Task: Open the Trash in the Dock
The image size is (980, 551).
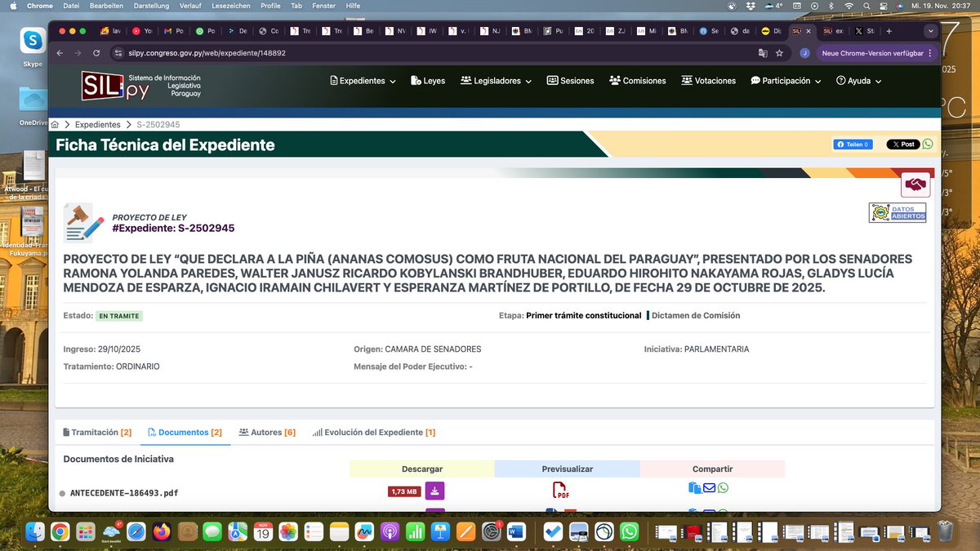Action: click(x=945, y=532)
